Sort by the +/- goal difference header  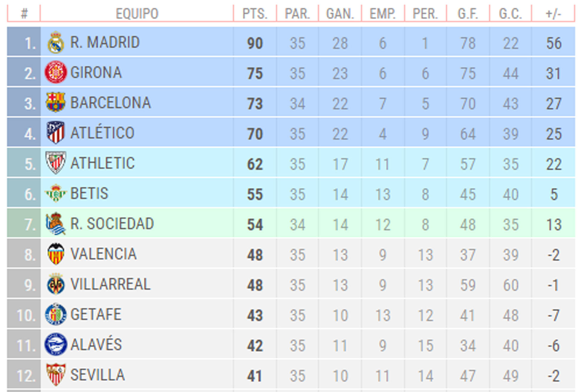[553, 14]
